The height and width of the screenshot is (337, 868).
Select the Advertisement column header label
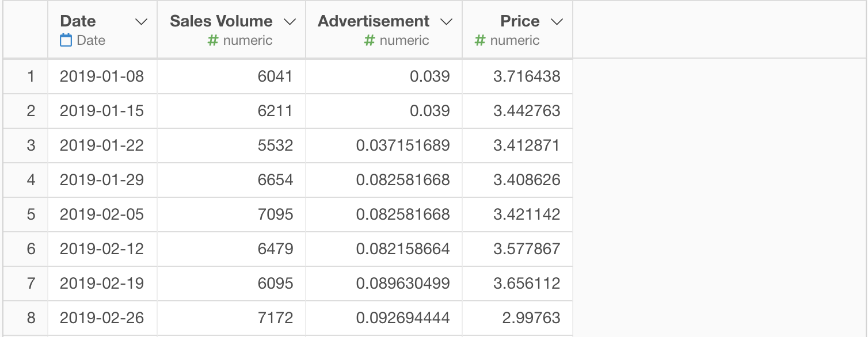tap(374, 21)
